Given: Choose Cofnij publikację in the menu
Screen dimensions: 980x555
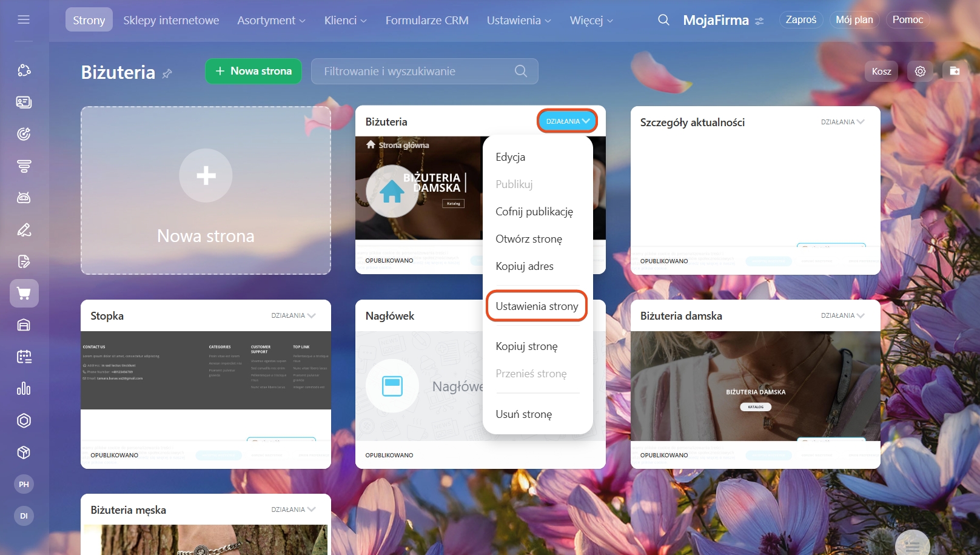Looking at the screenshot, I should pos(534,212).
